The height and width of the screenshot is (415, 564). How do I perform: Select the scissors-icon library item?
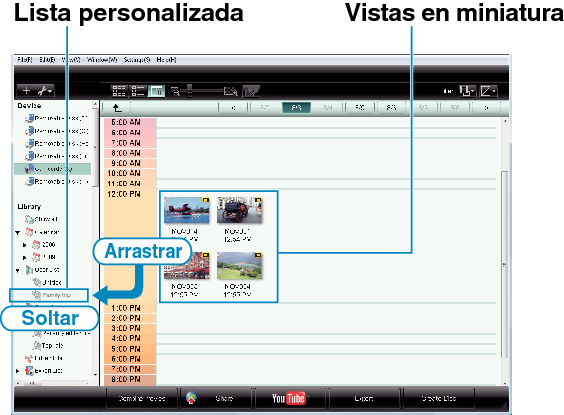point(44,358)
